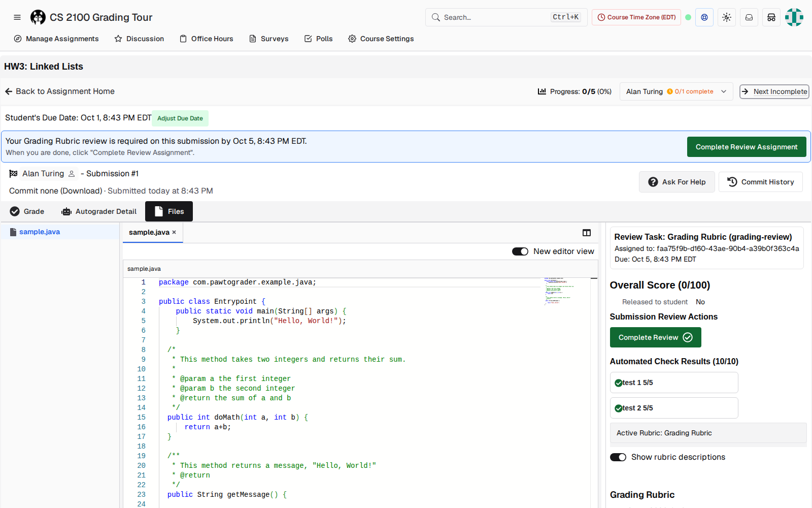Open the Polls page
Screen dimensions: 812x508
tap(319, 39)
